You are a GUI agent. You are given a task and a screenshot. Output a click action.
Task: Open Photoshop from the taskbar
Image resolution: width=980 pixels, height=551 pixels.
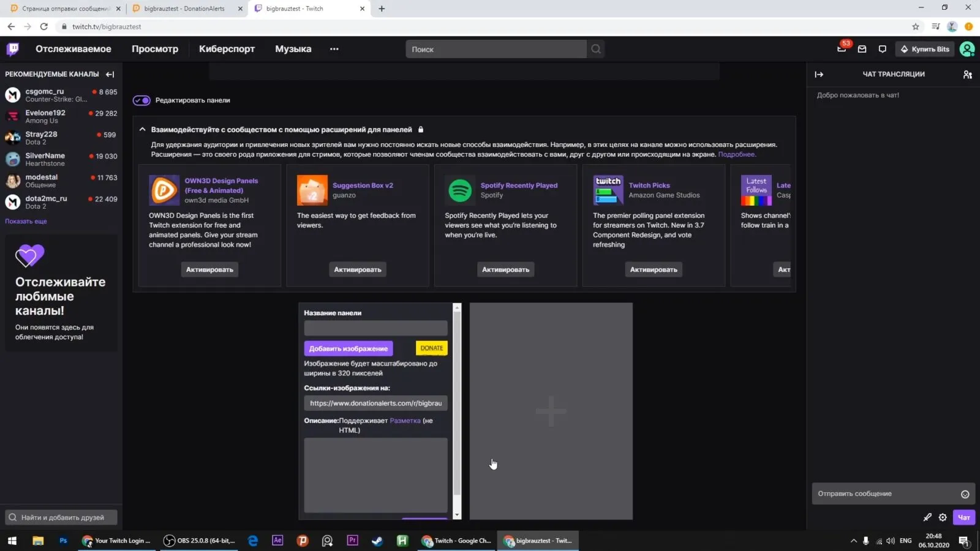[x=63, y=541]
